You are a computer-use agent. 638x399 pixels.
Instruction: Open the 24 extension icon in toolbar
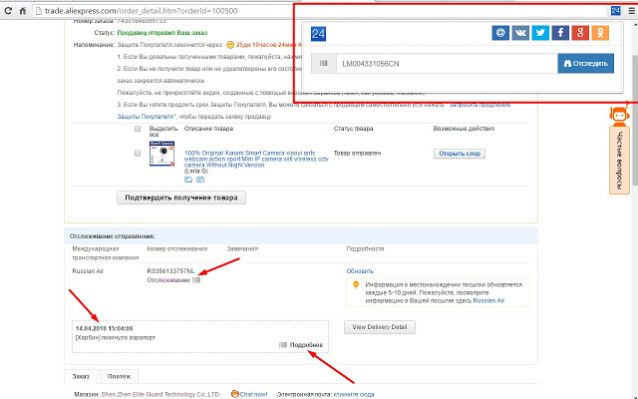click(x=616, y=11)
